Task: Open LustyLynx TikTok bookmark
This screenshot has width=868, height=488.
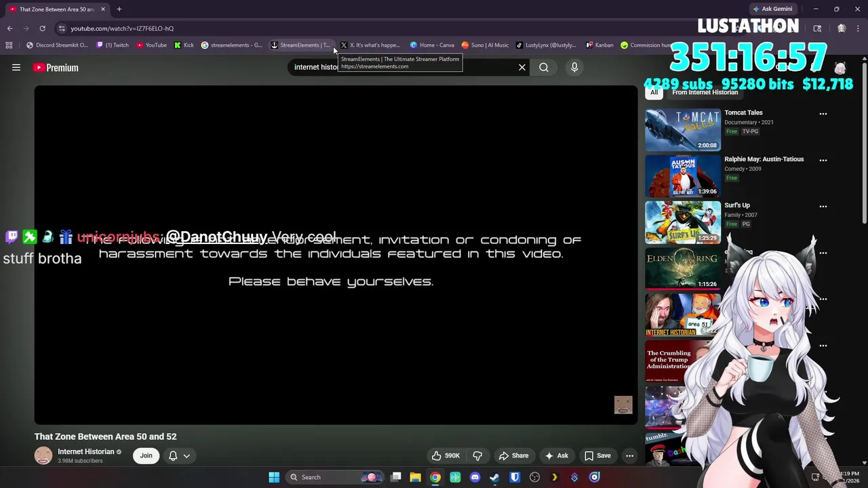Action: (x=546, y=45)
